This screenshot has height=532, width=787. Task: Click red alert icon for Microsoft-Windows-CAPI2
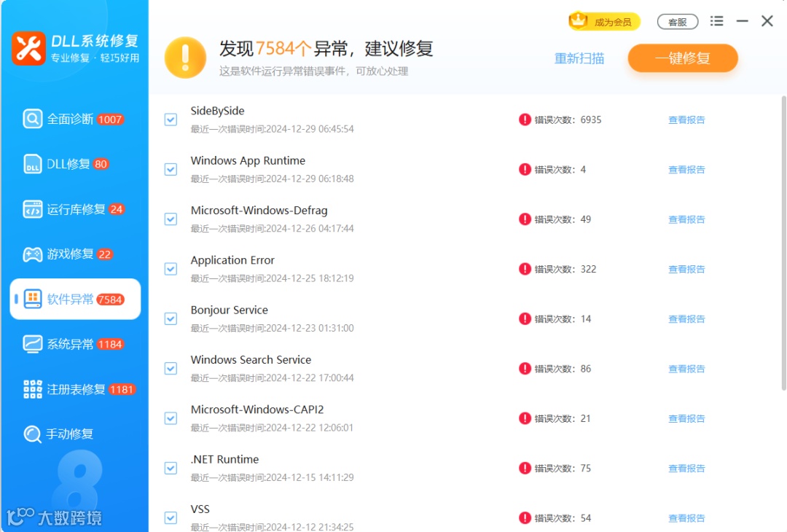(525, 418)
